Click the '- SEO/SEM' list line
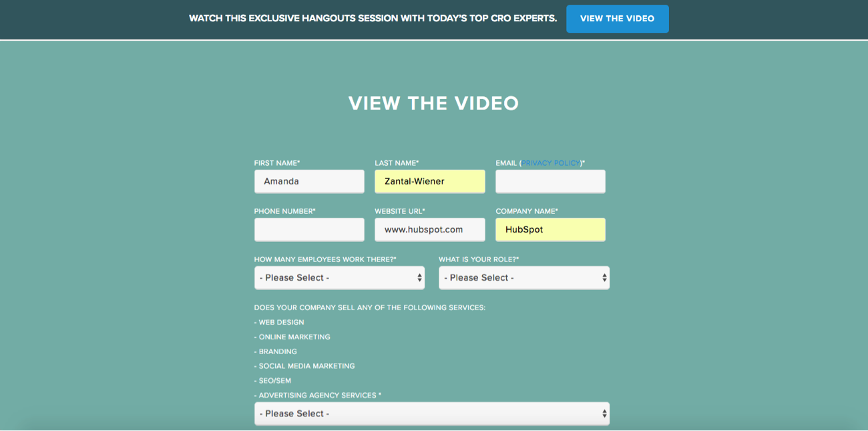The width and height of the screenshot is (868, 431). pos(272,381)
